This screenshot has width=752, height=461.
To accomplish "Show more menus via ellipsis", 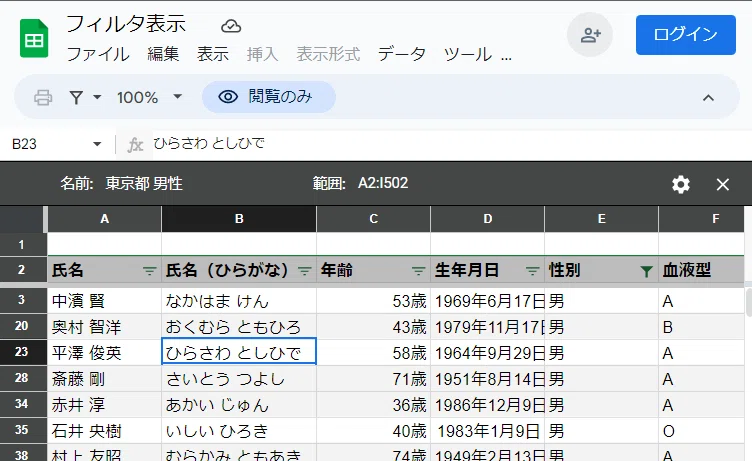I will (x=506, y=57).
